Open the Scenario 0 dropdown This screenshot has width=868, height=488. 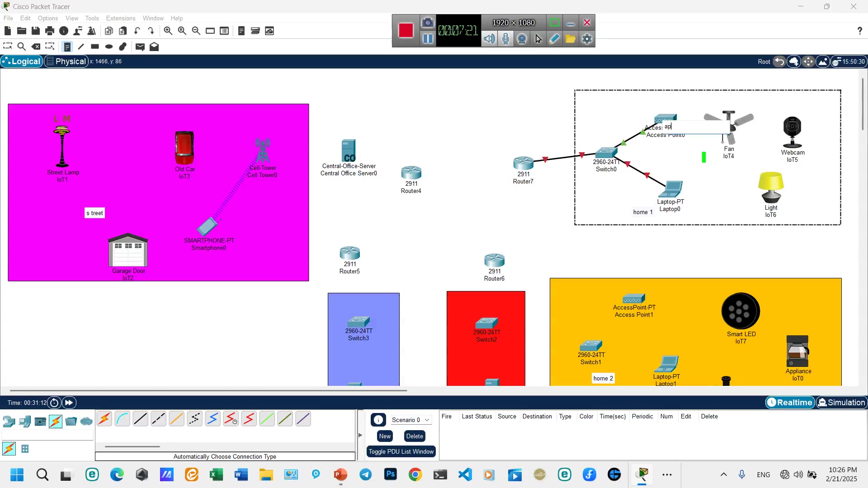click(x=410, y=420)
